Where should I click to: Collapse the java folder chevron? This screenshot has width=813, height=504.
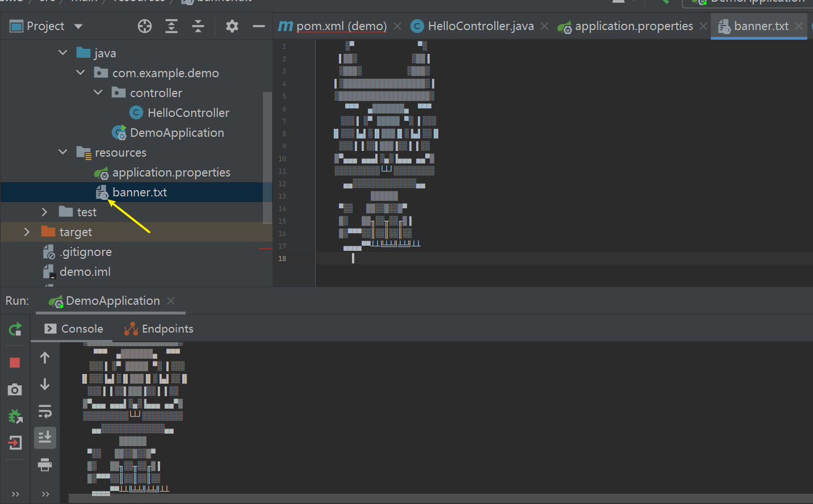pos(62,53)
